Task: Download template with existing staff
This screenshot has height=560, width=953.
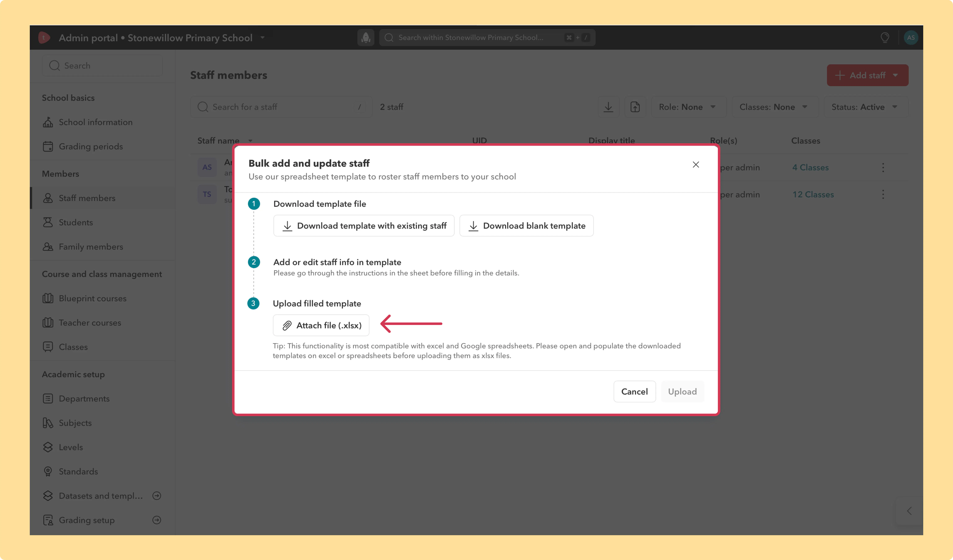Action: tap(364, 226)
